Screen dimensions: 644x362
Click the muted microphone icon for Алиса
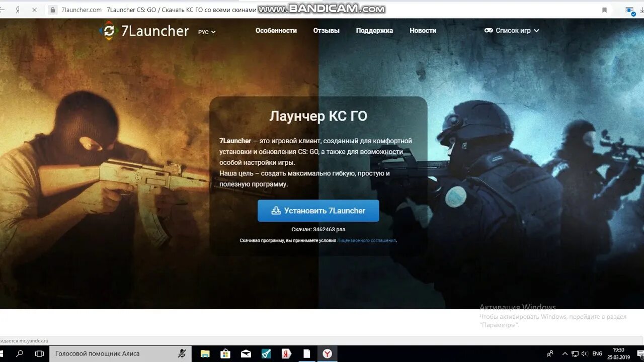click(x=182, y=354)
